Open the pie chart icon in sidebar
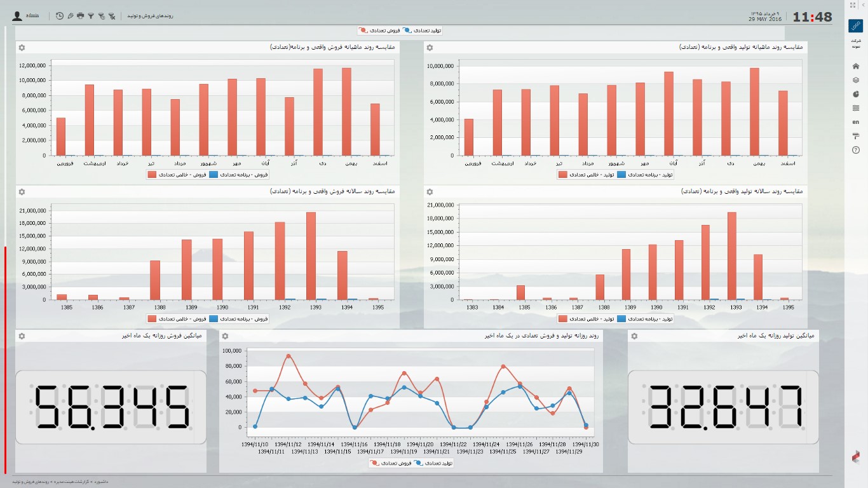868x488 pixels. [856, 94]
